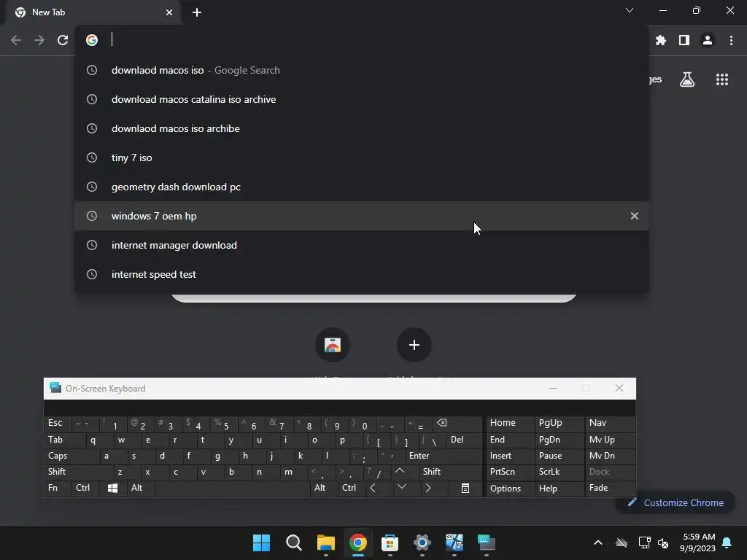This screenshot has height=560, width=747.
Task: Select internet manager download suggestion
Action: click(x=362, y=245)
